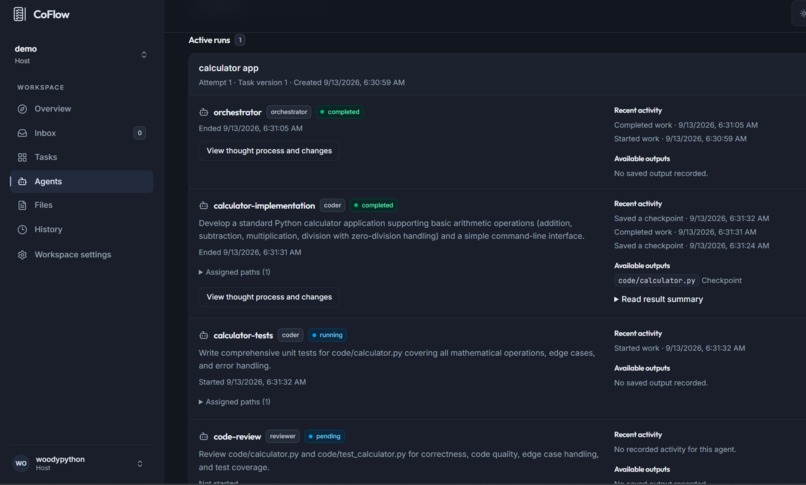Click the calculator app run title
806x485 pixels.
(x=229, y=68)
